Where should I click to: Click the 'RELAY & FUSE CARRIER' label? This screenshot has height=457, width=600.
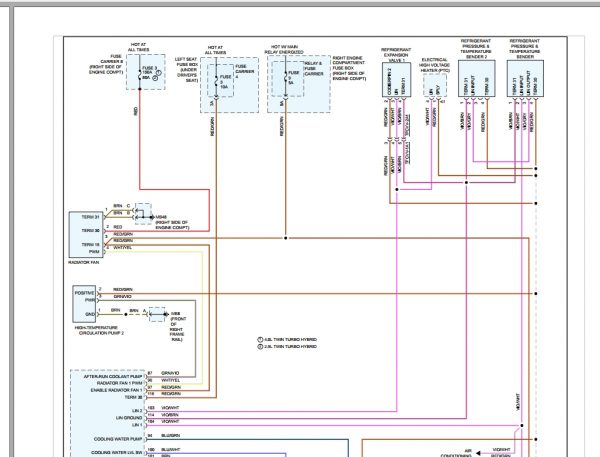point(314,69)
